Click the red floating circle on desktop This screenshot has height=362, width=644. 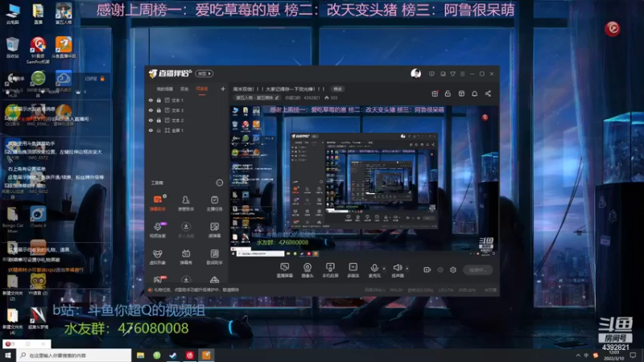613,28
